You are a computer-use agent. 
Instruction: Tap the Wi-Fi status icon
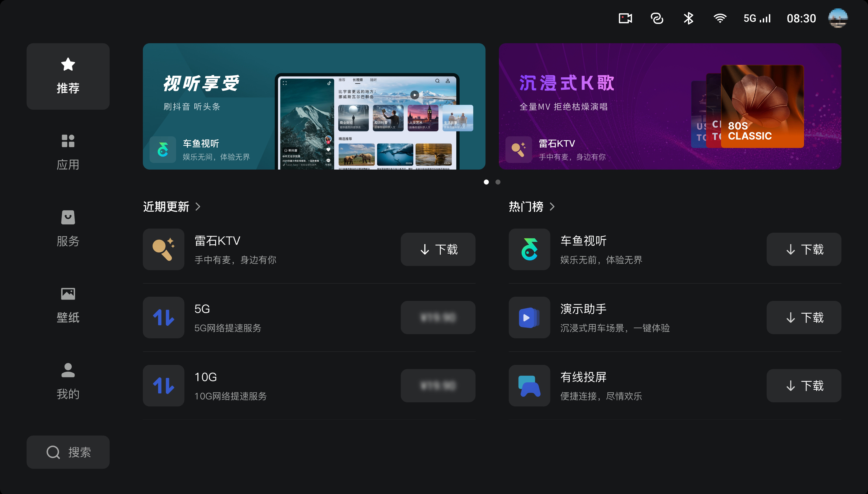720,18
